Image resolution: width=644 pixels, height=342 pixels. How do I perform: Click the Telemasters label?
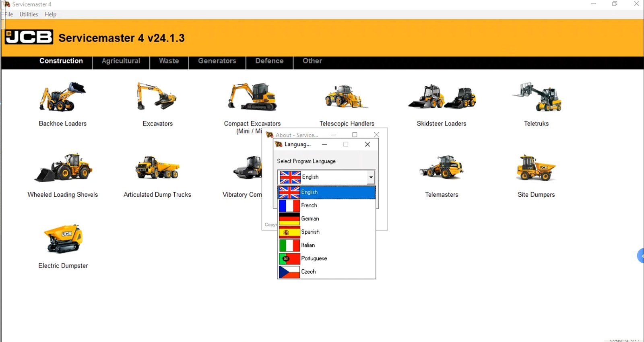(442, 195)
